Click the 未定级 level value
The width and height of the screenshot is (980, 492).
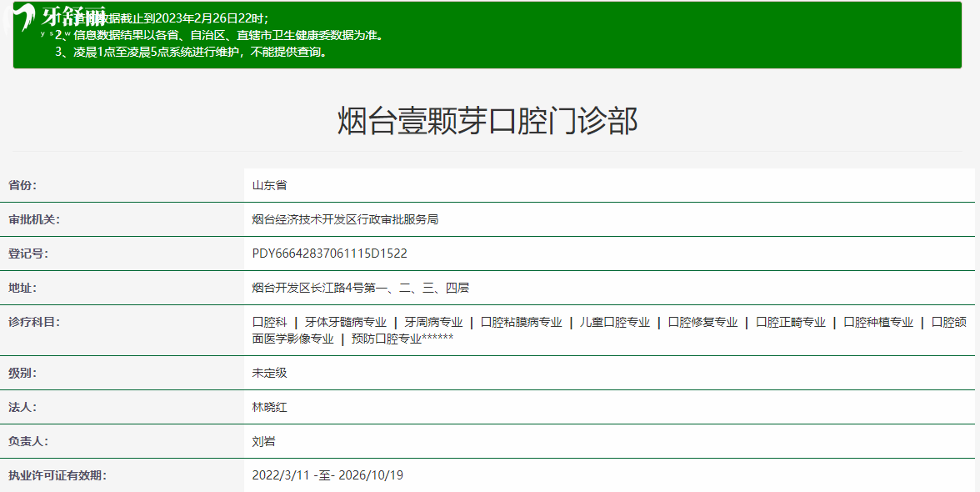point(269,373)
